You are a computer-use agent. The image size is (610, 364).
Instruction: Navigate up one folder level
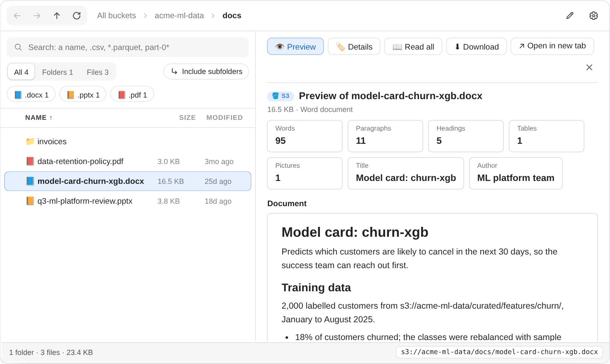[57, 16]
